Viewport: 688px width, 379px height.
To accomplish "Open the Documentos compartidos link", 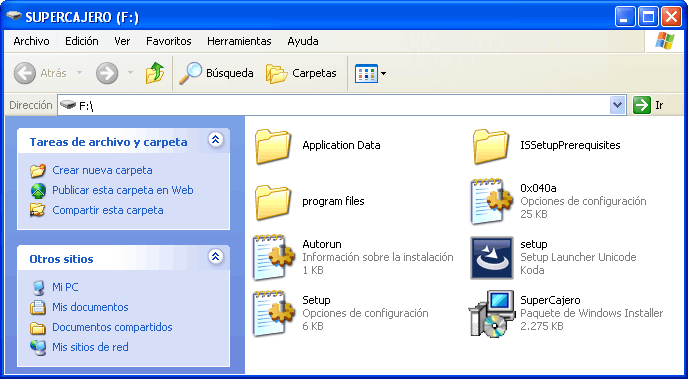I will click(x=112, y=327).
